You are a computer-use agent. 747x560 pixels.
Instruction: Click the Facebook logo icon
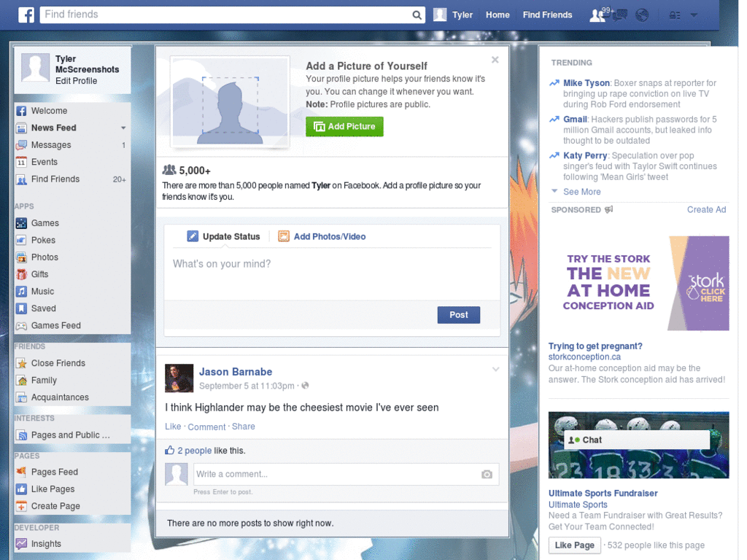coord(26,15)
